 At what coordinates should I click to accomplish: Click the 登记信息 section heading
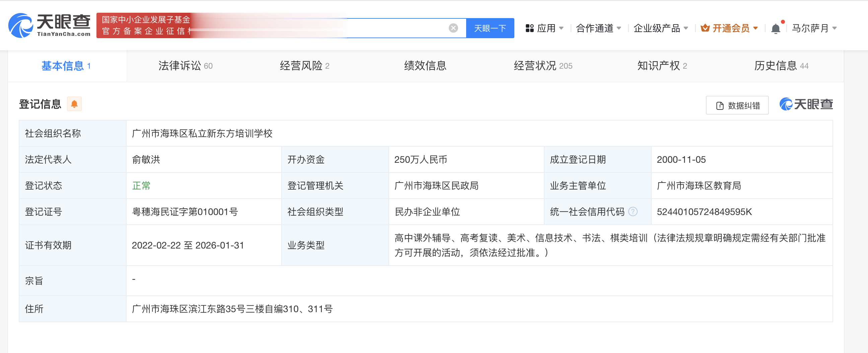[x=40, y=104]
